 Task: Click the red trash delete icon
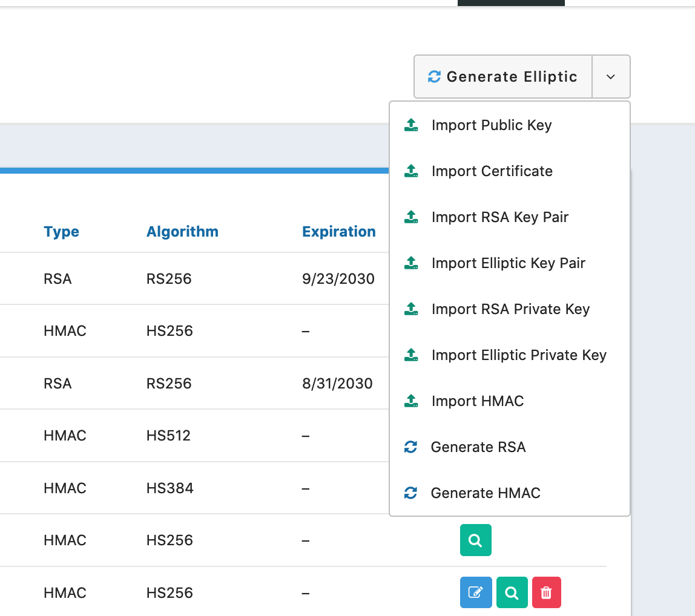[547, 592]
